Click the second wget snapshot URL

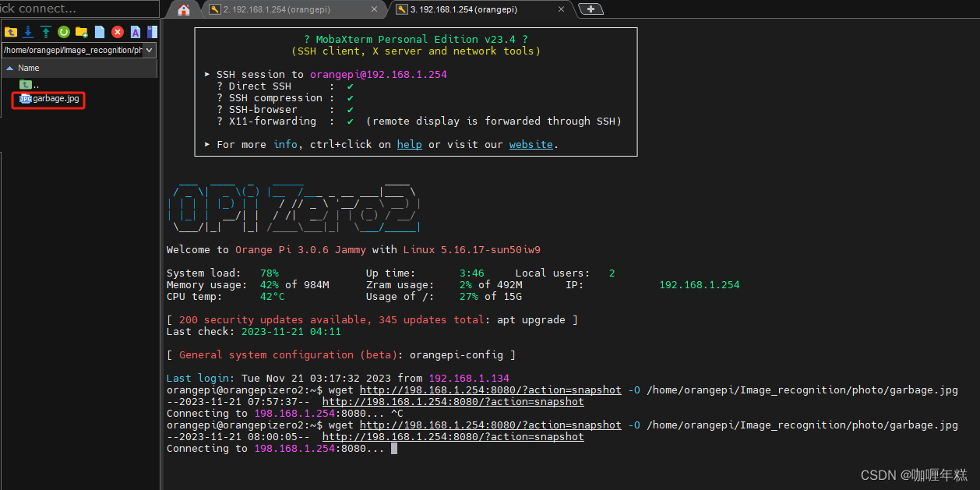tap(491, 425)
